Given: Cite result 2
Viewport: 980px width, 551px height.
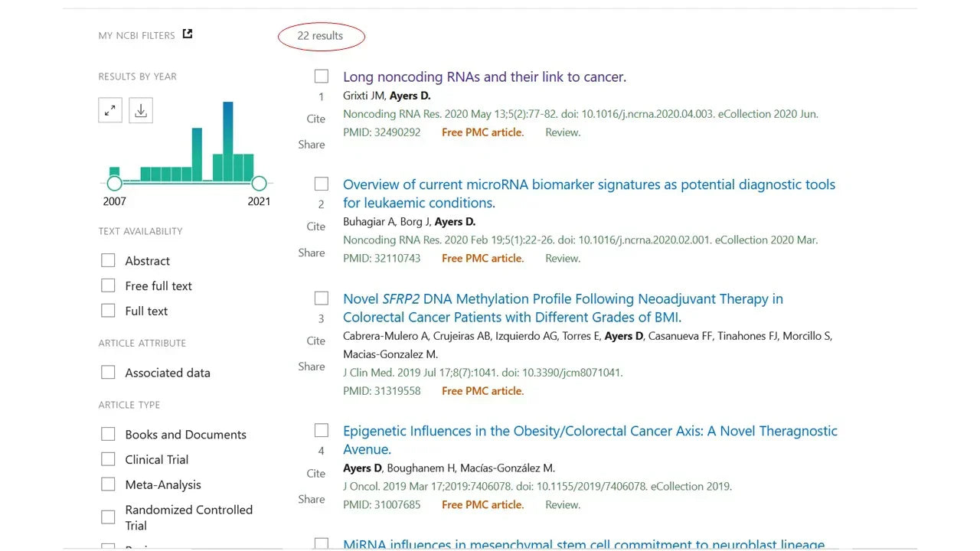Looking at the screenshot, I should 315,227.
